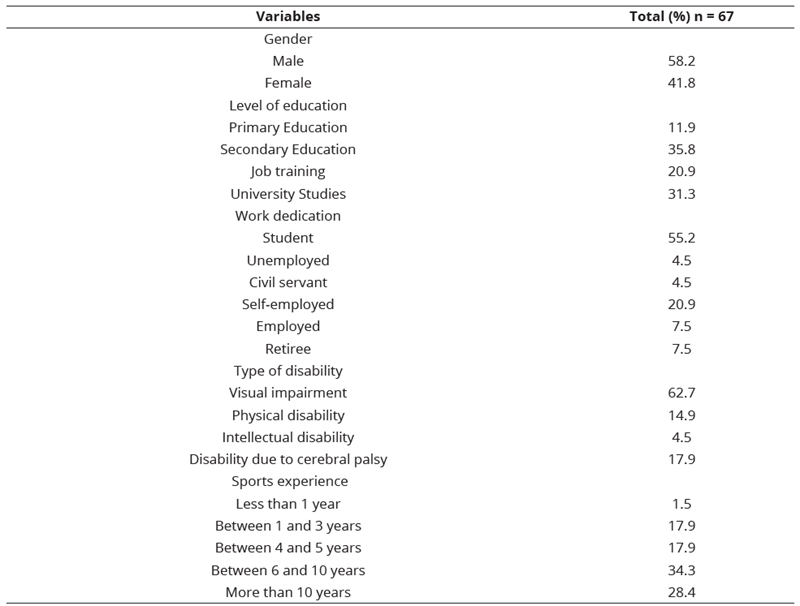Click the 35.8 Secondary Education value
Viewport: 800px width, 606px height.
(x=681, y=149)
